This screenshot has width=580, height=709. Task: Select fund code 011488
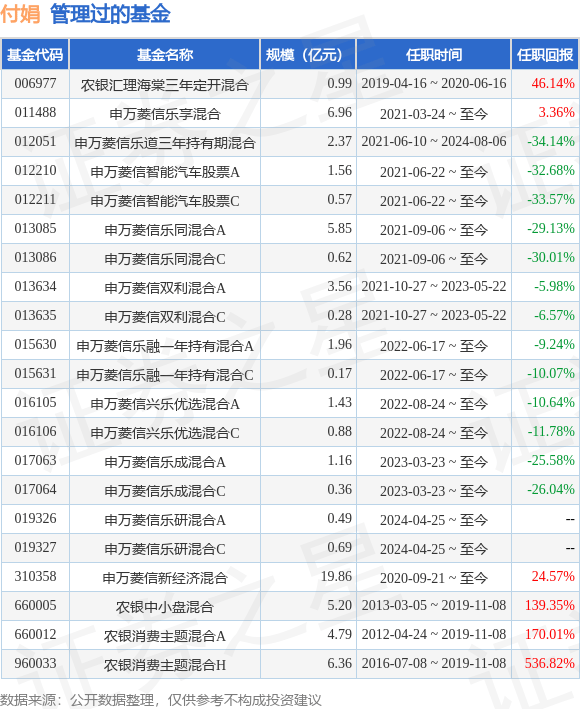point(35,113)
